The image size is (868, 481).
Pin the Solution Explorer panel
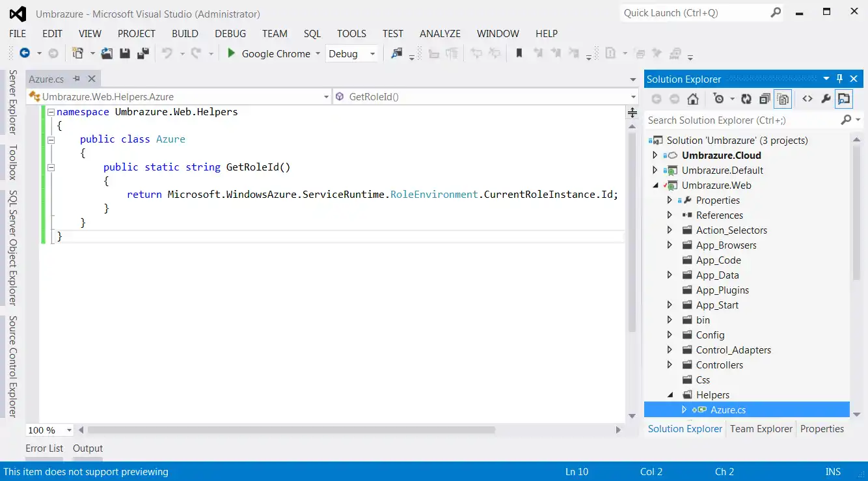coord(840,79)
